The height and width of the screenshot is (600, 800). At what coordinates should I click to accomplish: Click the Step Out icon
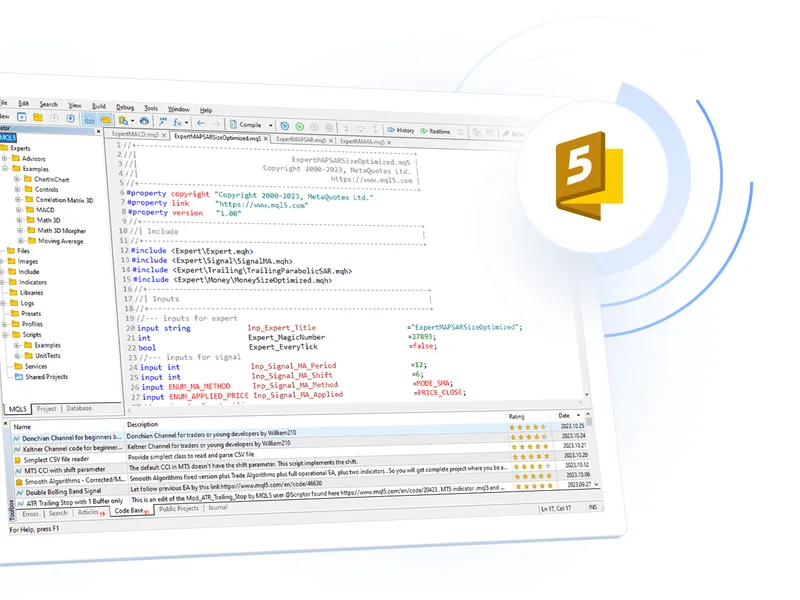375,129
